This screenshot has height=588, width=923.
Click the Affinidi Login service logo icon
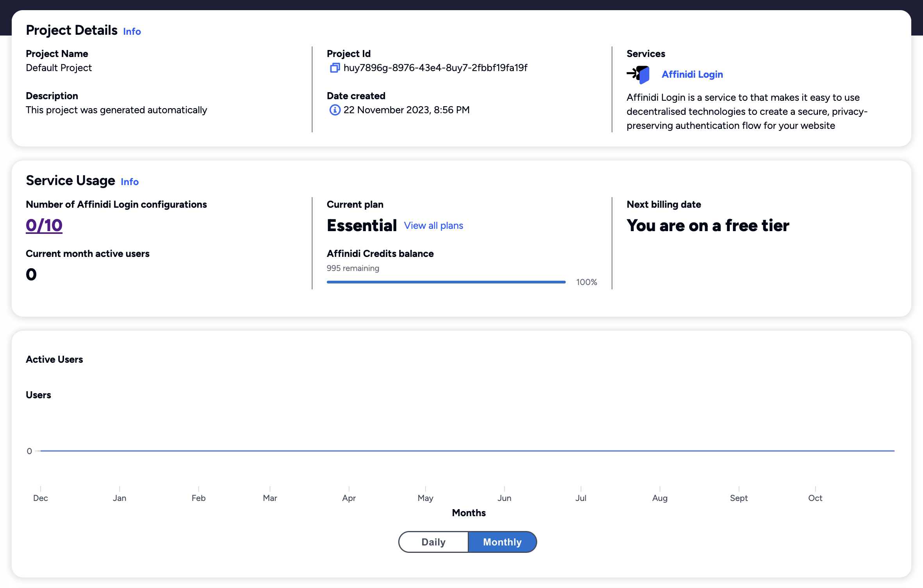[x=638, y=74]
